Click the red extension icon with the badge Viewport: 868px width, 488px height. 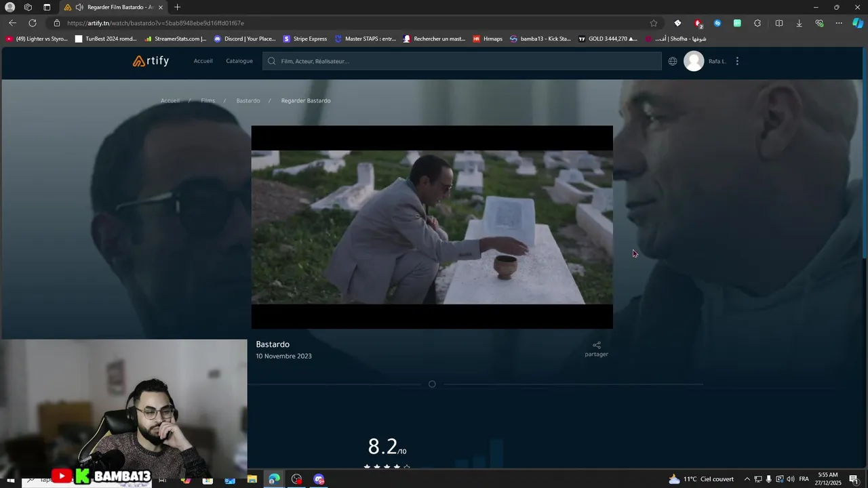[x=698, y=23]
